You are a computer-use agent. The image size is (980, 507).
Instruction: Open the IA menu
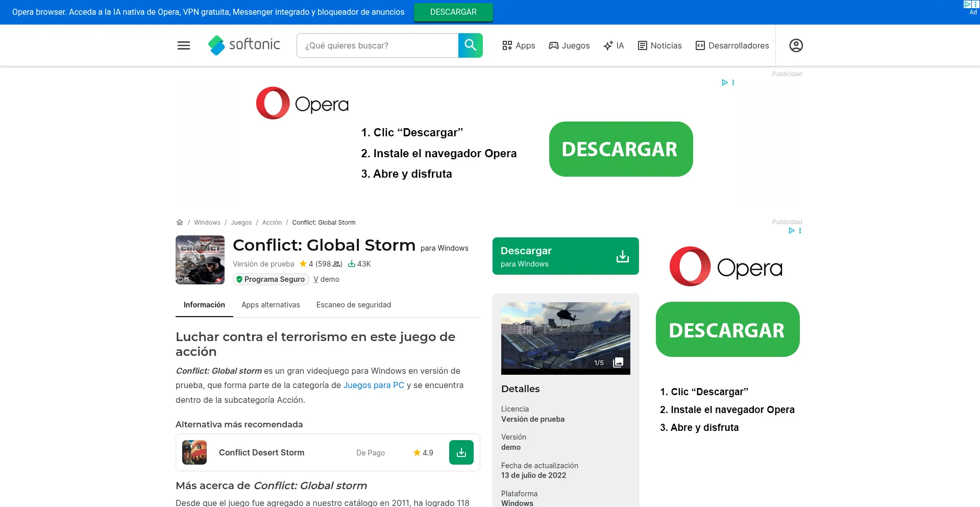point(614,45)
